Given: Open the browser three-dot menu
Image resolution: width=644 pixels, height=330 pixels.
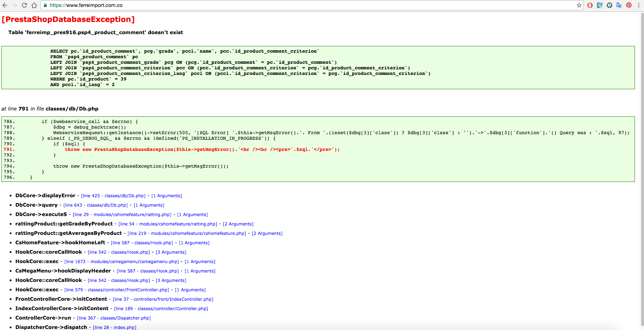Looking at the screenshot, I should pos(639,5).
